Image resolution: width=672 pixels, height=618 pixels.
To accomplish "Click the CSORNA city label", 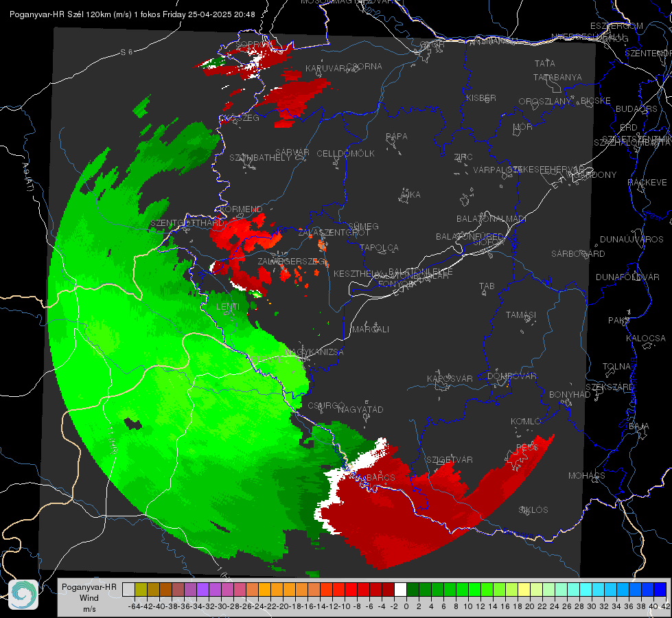I will [364, 67].
